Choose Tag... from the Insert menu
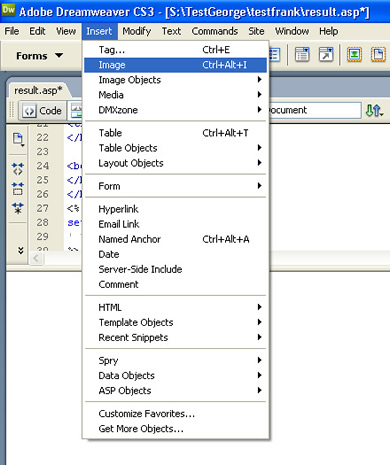Image resolution: width=390 pixels, height=465 pixels. click(175, 50)
